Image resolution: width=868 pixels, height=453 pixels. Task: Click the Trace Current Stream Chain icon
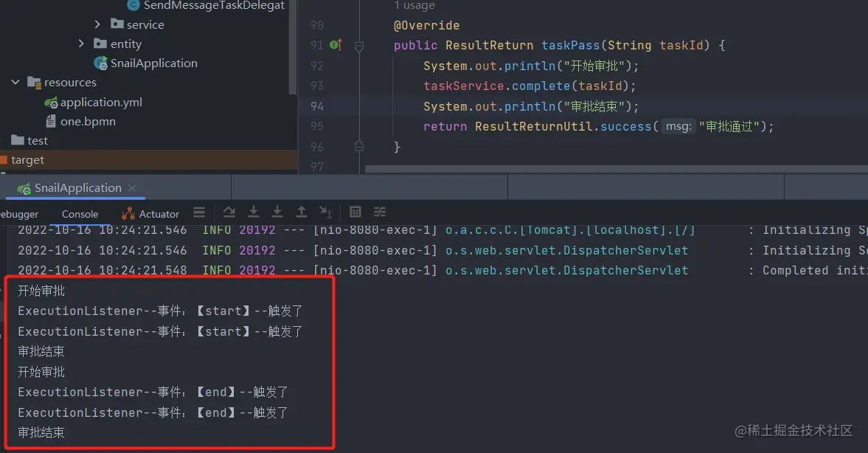tap(380, 212)
